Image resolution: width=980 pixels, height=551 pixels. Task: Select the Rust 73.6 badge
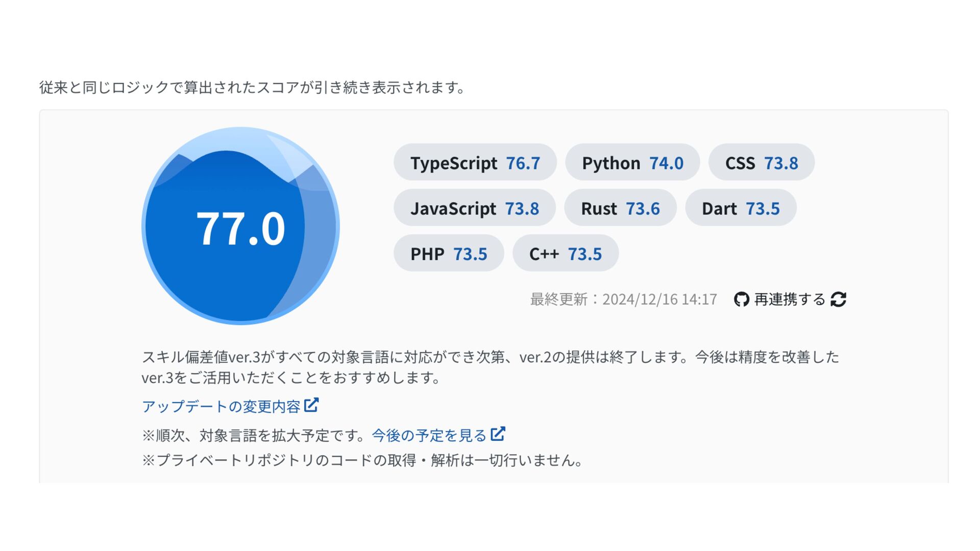point(620,208)
